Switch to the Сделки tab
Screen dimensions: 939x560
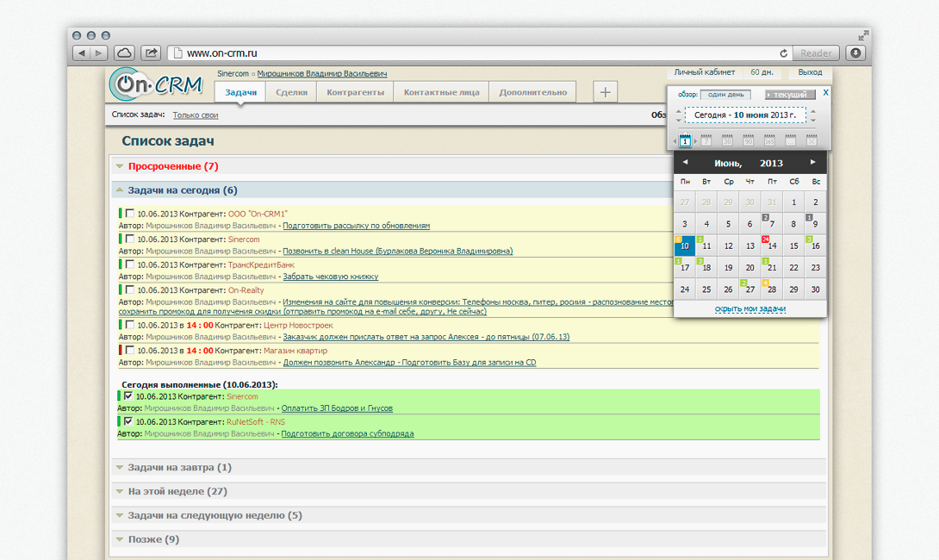point(292,92)
